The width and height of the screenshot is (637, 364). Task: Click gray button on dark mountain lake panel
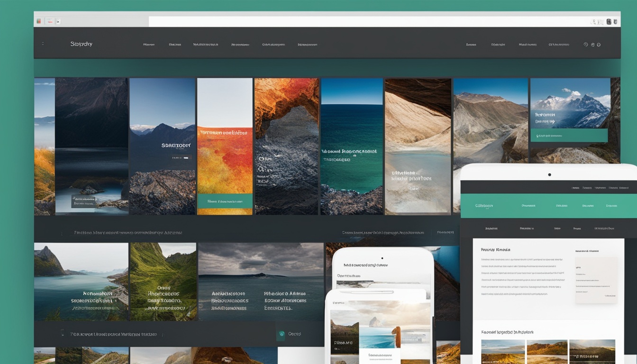coord(84,201)
